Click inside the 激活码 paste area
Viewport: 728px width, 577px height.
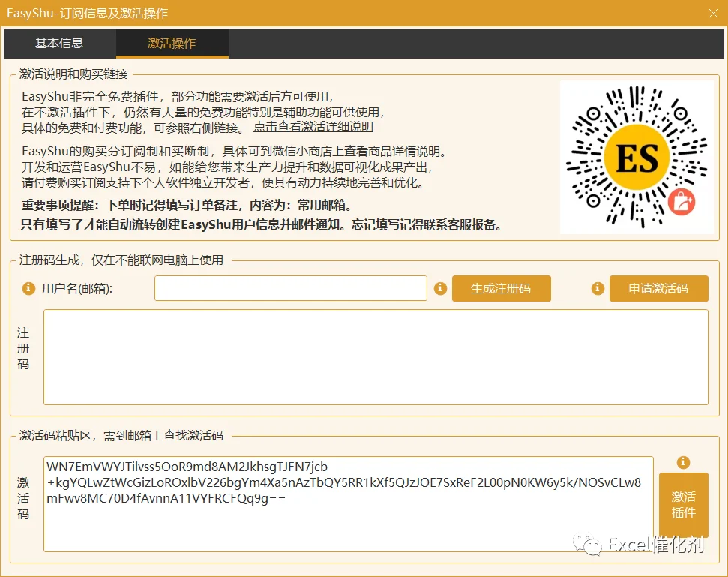348,504
